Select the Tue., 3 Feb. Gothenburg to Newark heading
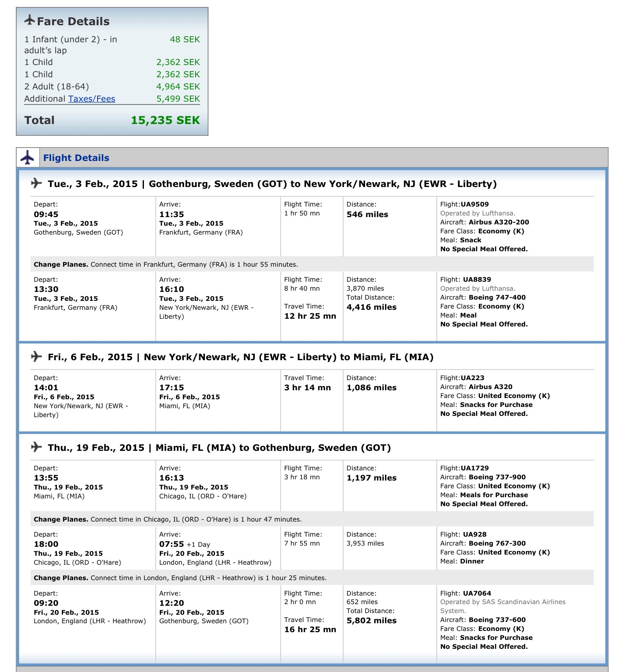The height and width of the screenshot is (672, 622). tap(272, 184)
